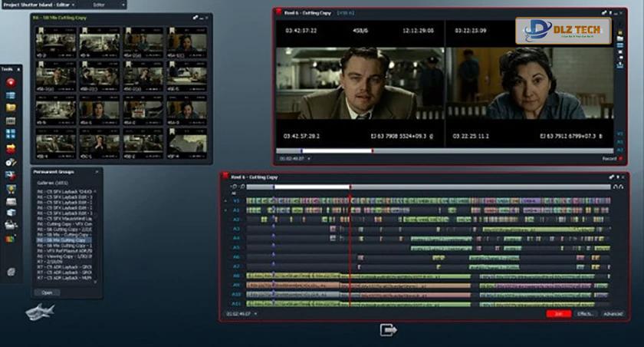
Task: Collapse the Tools panel header arrow
Action: (x=18, y=70)
